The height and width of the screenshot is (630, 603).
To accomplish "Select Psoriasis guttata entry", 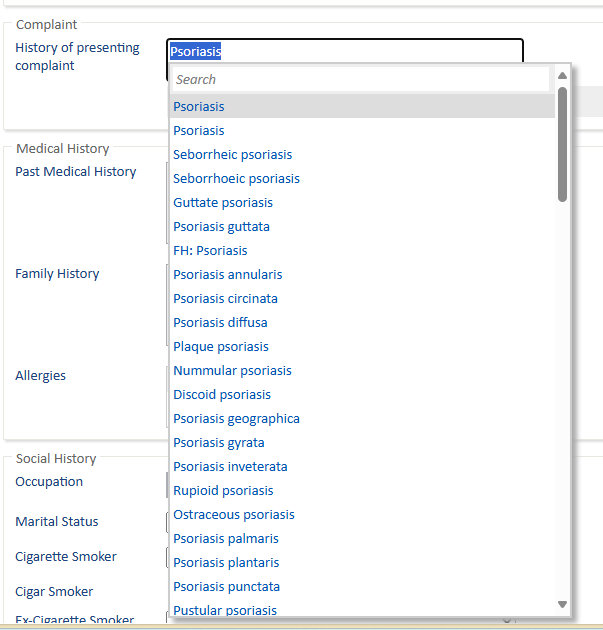I will 221,227.
